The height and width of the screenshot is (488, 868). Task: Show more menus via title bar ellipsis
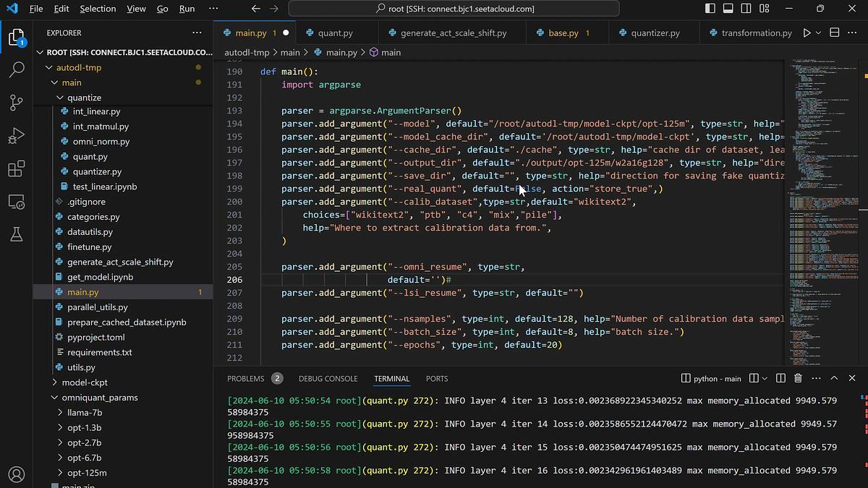(213, 9)
